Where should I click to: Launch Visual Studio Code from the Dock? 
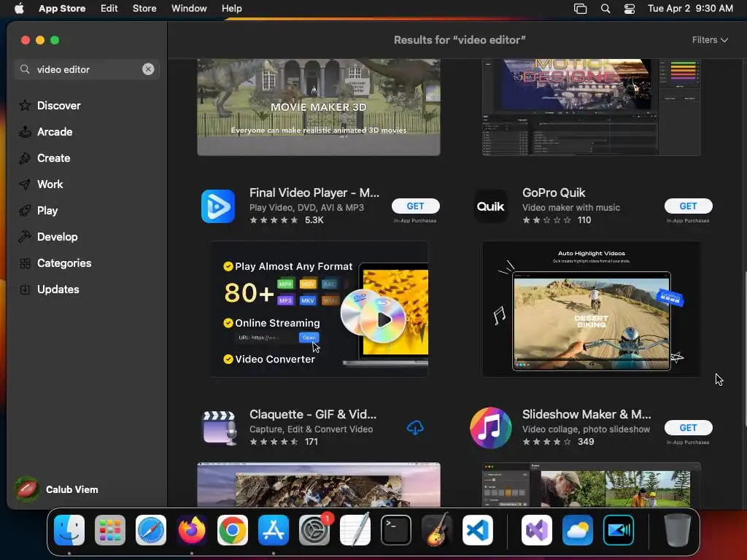477,530
